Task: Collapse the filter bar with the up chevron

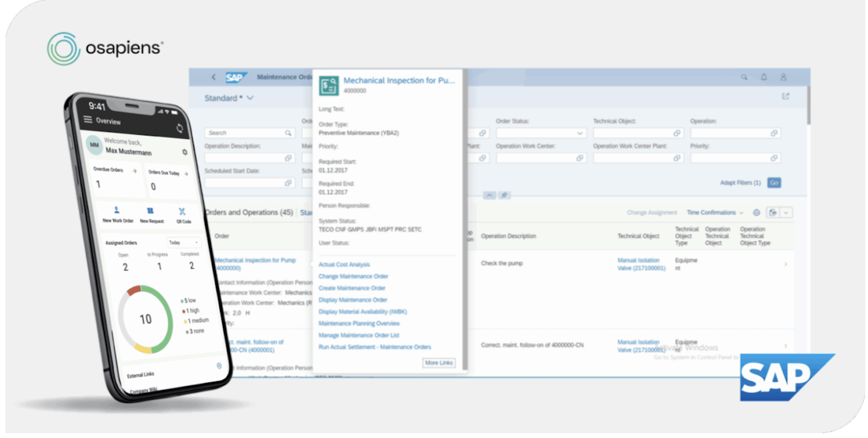Action: click(490, 195)
